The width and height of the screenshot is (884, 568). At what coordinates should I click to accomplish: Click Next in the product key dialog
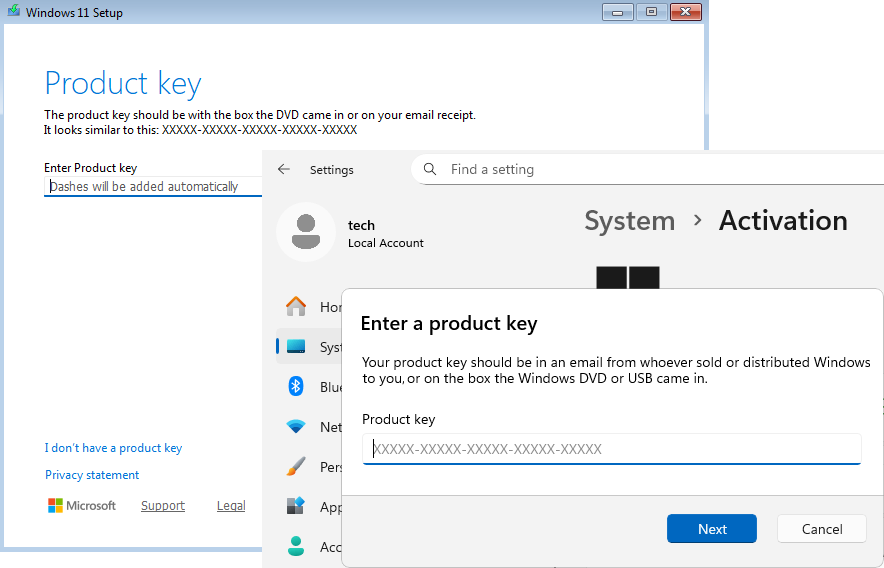711,529
